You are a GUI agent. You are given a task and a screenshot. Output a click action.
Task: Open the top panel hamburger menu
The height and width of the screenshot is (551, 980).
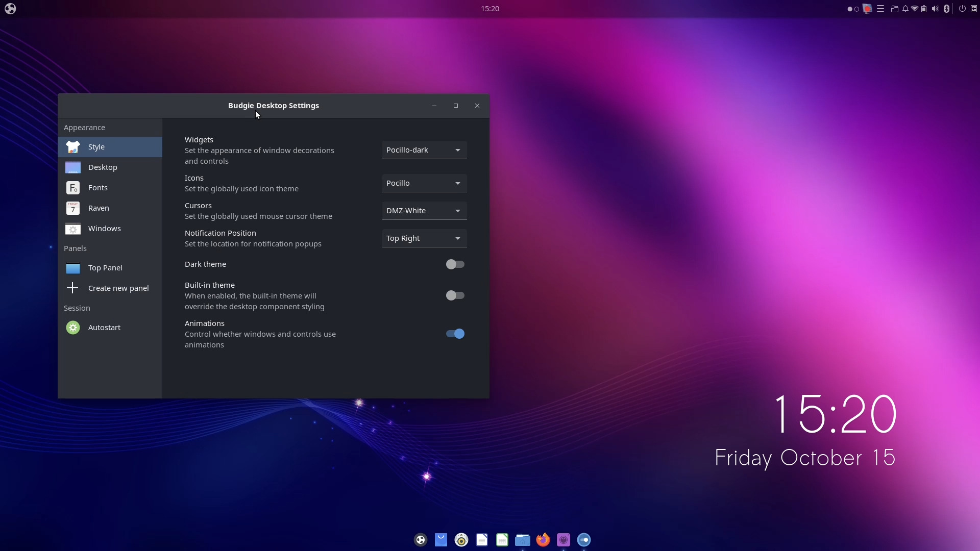pos(880,8)
